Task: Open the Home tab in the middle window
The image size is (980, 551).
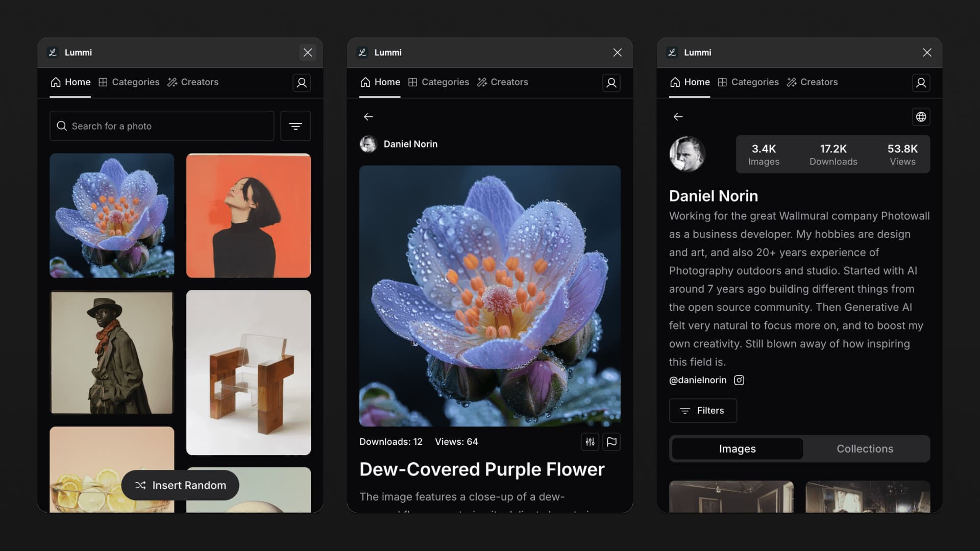Action: [380, 82]
